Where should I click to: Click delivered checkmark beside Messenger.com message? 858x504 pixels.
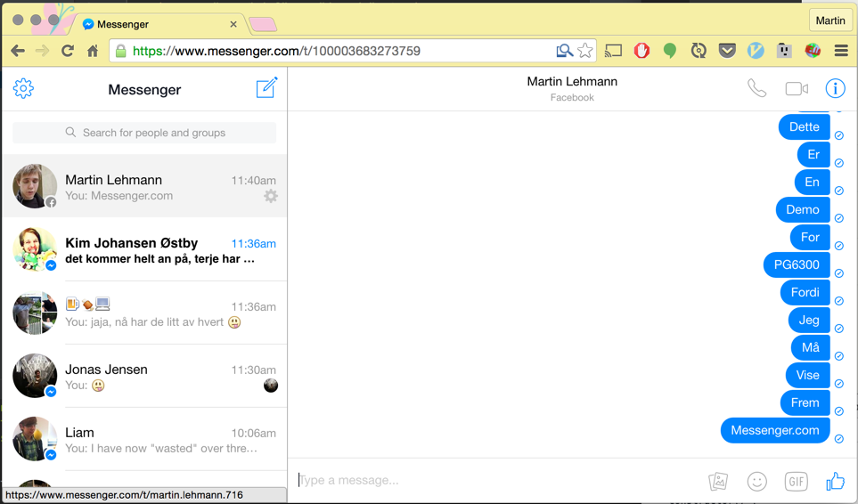point(839,439)
